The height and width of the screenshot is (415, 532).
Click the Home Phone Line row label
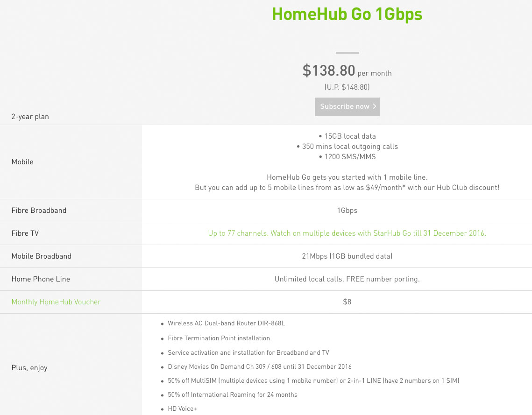(41, 279)
